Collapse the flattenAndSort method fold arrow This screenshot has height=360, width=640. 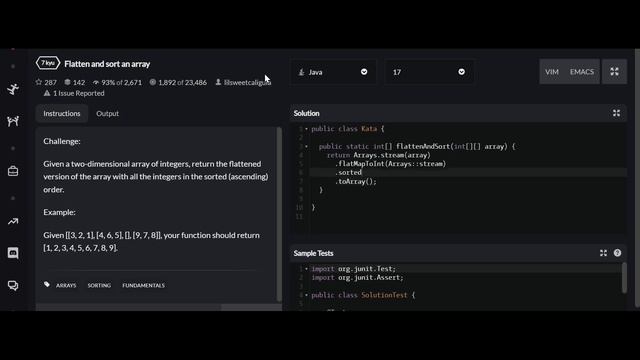tap(307, 147)
